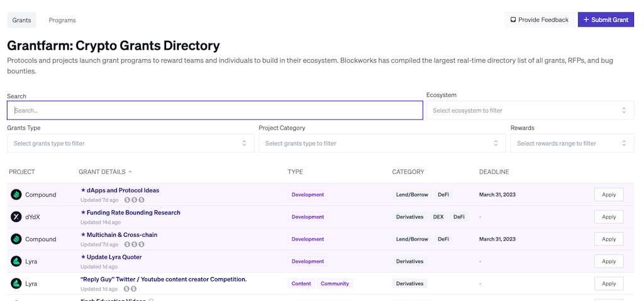Click reward coin icons under Multichain & Cross-chain
Screen dimensions: 644x301
134,244
